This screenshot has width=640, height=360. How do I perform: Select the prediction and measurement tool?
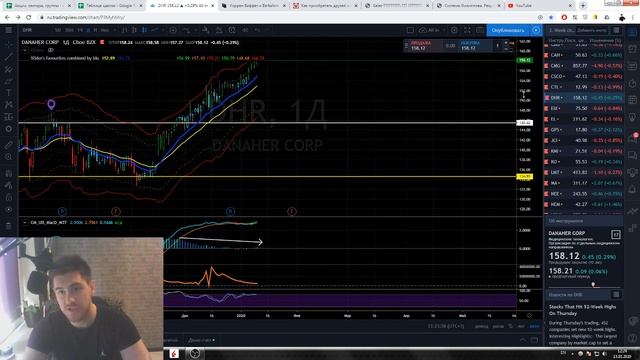click(8, 117)
